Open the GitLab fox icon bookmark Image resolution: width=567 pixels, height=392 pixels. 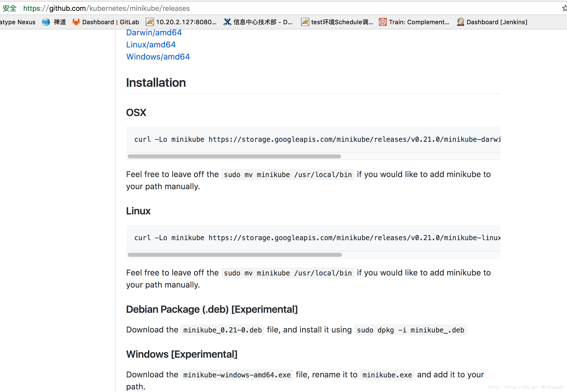point(76,22)
